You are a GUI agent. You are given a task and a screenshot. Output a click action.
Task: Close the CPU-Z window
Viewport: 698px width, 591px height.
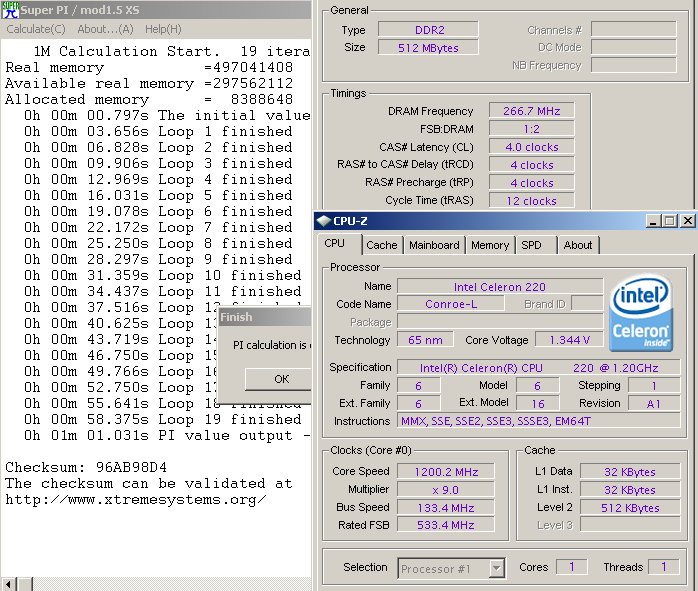point(687,221)
